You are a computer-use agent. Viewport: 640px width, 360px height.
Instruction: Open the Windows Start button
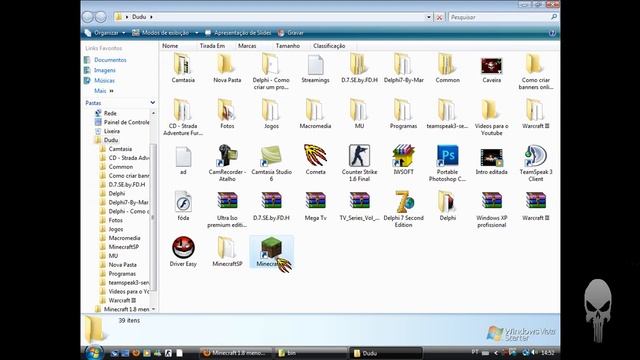point(94,353)
